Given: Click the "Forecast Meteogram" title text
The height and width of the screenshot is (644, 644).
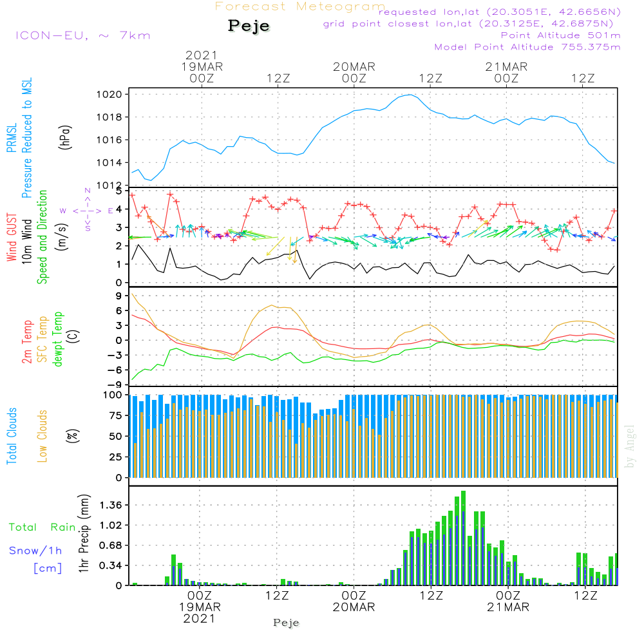Looking at the screenshot, I should (x=300, y=6).
